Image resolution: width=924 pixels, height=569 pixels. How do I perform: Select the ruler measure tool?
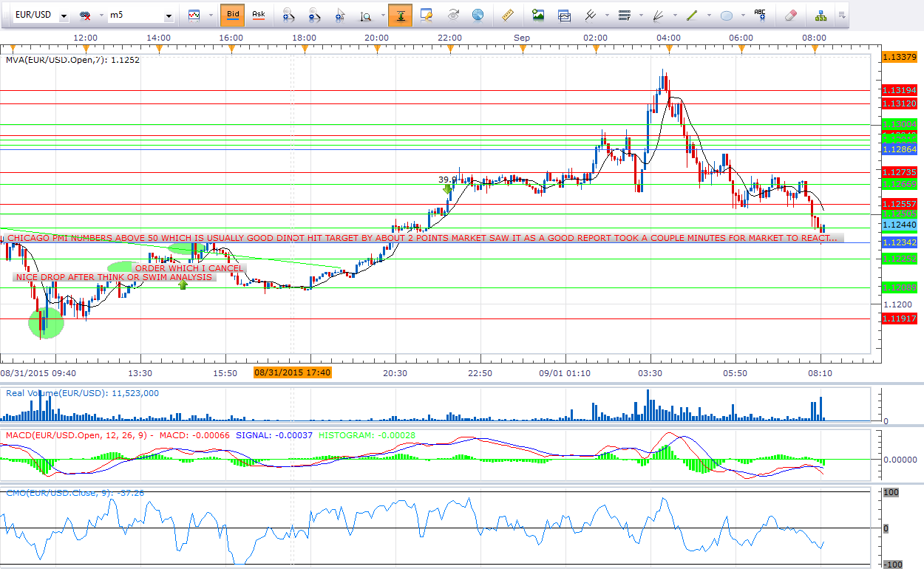[507, 15]
